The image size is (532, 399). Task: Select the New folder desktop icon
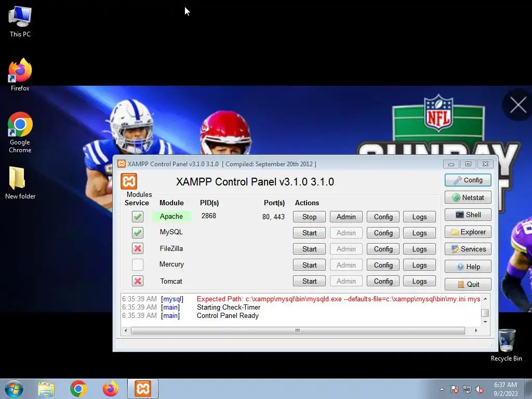[x=20, y=182]
